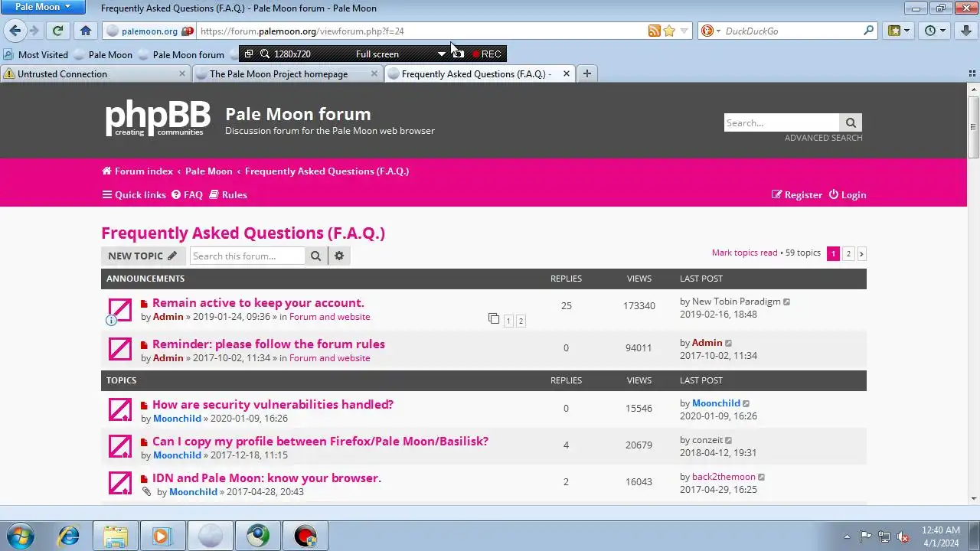Open 'How are security vulnerabilities handled?' topic
980x551 pixels.
pyautogui.click(x=273, y=404)
